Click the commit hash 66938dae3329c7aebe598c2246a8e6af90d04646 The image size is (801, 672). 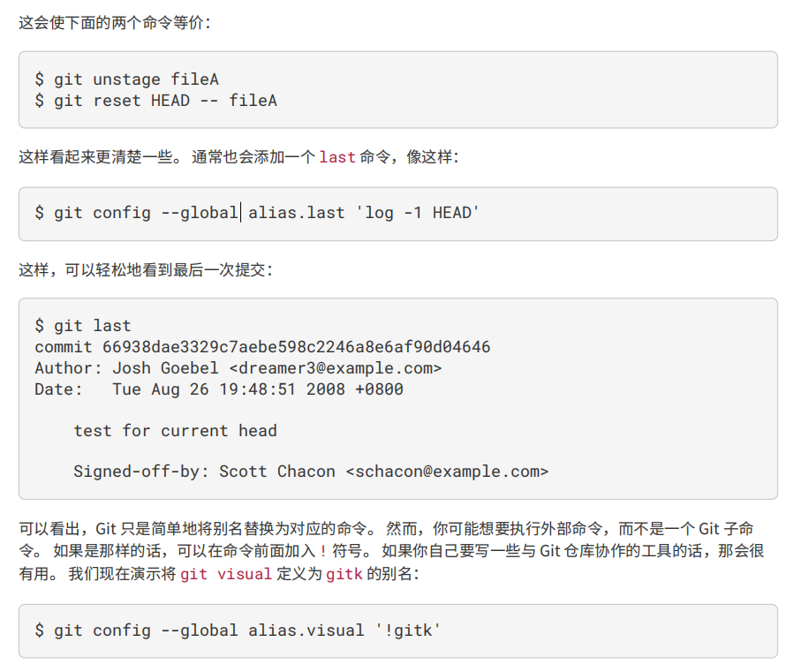[x=296, y=347]
